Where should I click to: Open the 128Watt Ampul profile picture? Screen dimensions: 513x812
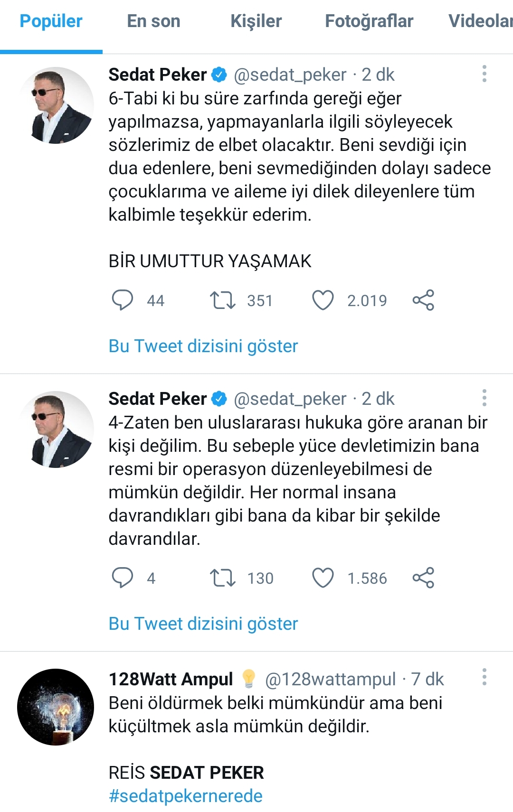(x=56, y=707)
